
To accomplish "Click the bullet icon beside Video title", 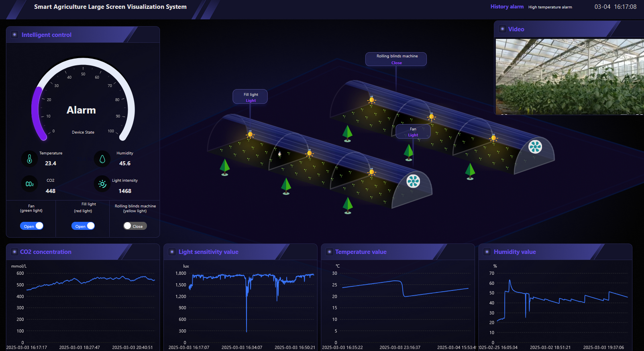I will coord(502,29).
